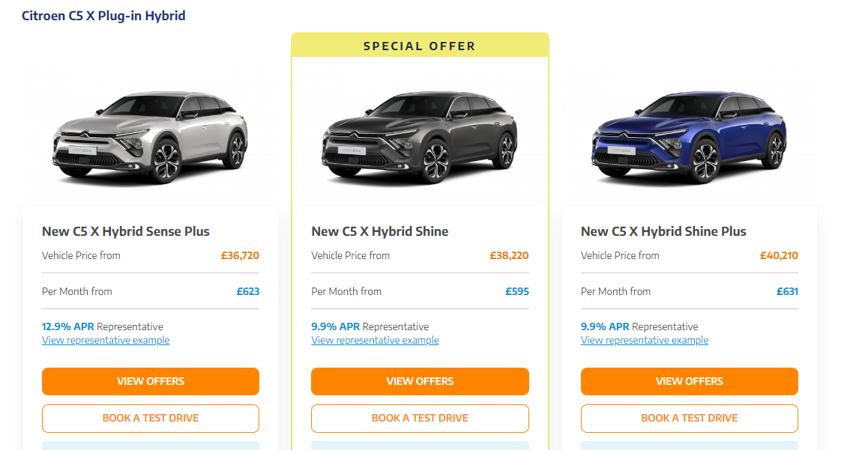Book a test drive for Hybrid Sense Plus

(151, 418)
